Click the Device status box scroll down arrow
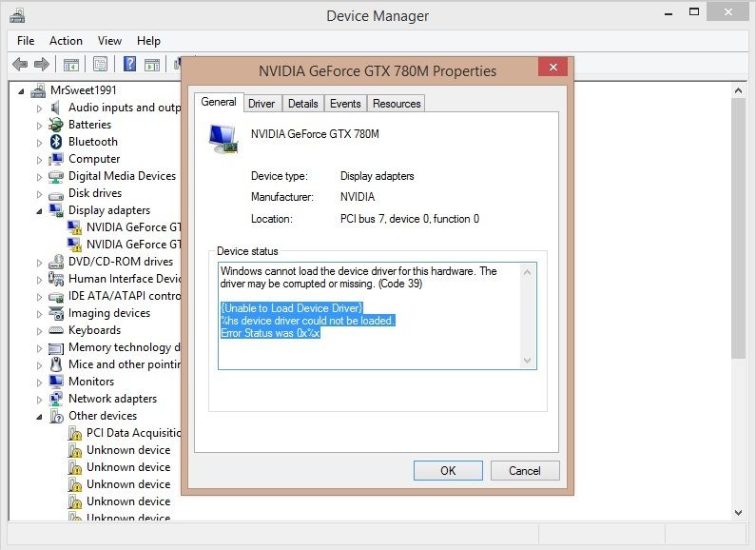756x550 pixels. tap(527, 361)
